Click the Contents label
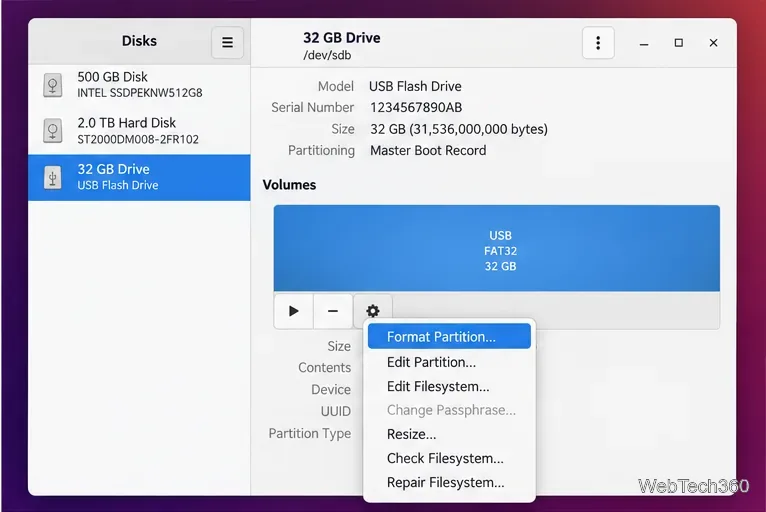The height and width of the screenshot is (512, 766). tap(324, 367)
